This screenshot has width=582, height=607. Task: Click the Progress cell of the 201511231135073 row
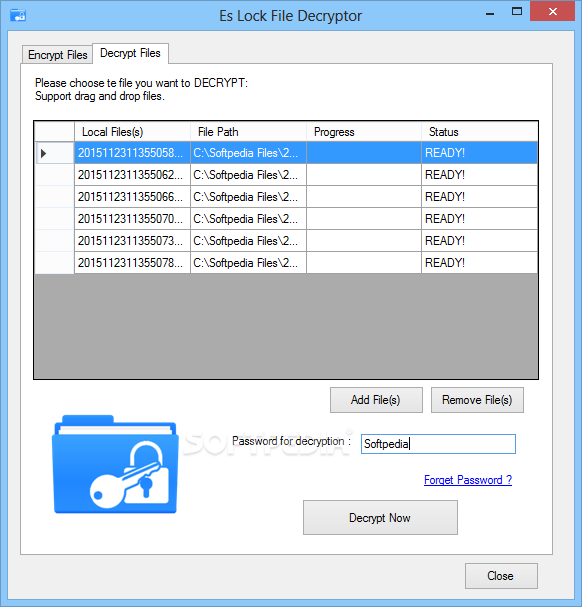click(x=364, y=241)
